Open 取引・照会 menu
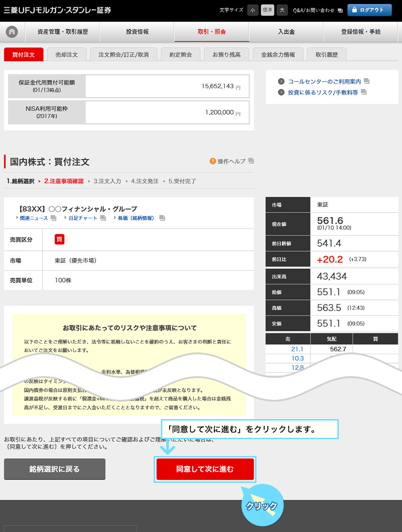The image size is (402, 532). click(212, 32)
